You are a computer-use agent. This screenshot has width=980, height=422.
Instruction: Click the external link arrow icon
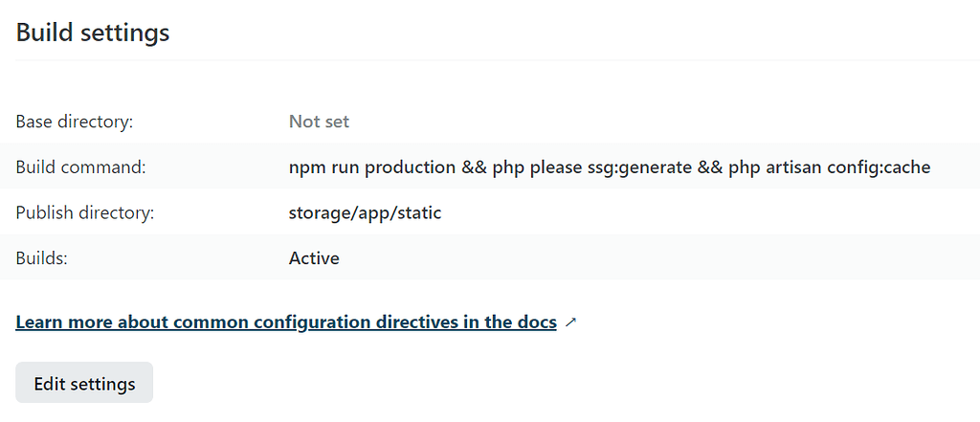point(570,322)
